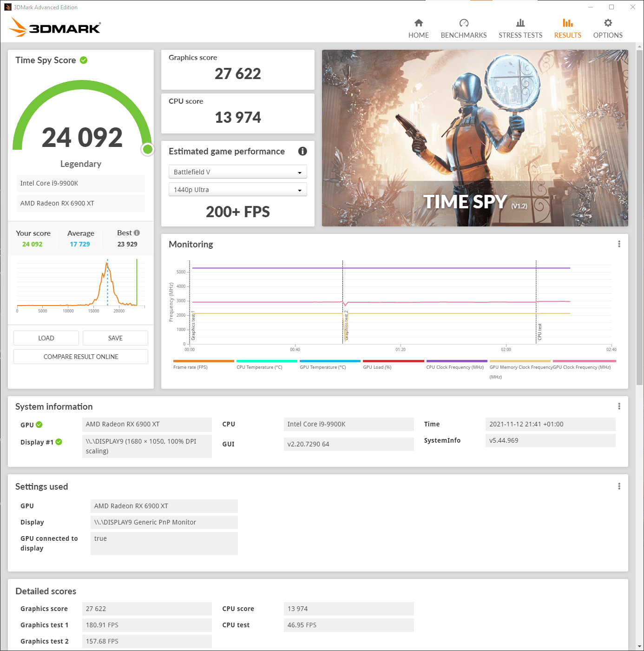Open Stress Tests tab
This screenshot has height=651, width=644.
click(x=520, y=29)
